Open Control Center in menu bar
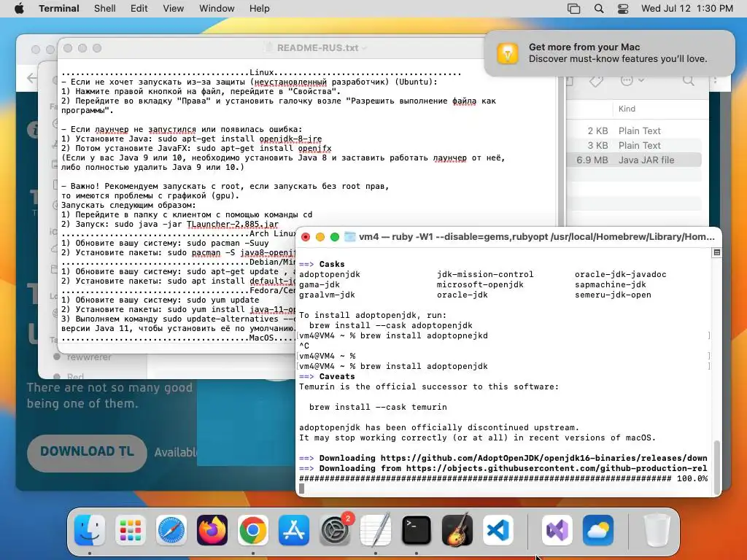747x560 pixels. coord(623,9)
